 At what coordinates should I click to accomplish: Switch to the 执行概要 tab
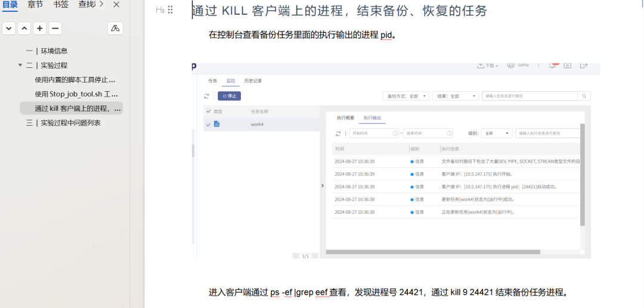(x=345, y=118)
